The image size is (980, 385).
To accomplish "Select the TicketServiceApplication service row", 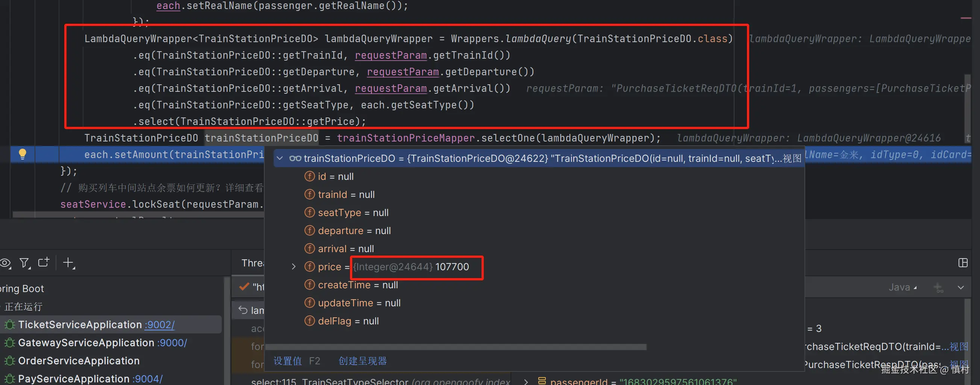I will coord(111,324).
